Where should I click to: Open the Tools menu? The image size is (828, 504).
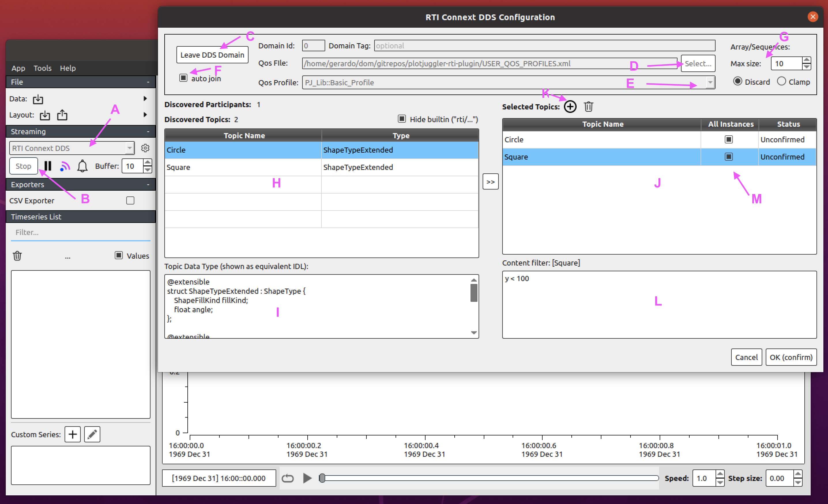pyautogui.click(x=42, y=68)
